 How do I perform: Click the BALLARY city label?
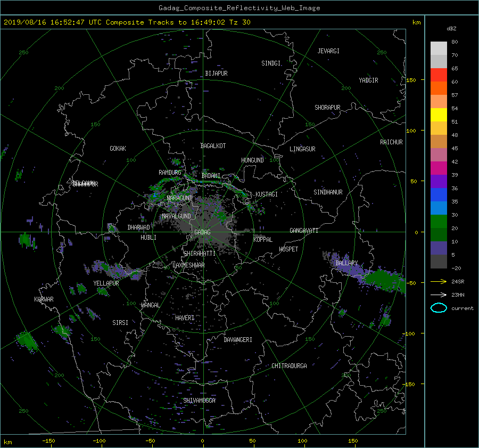[x=346, y=263]
